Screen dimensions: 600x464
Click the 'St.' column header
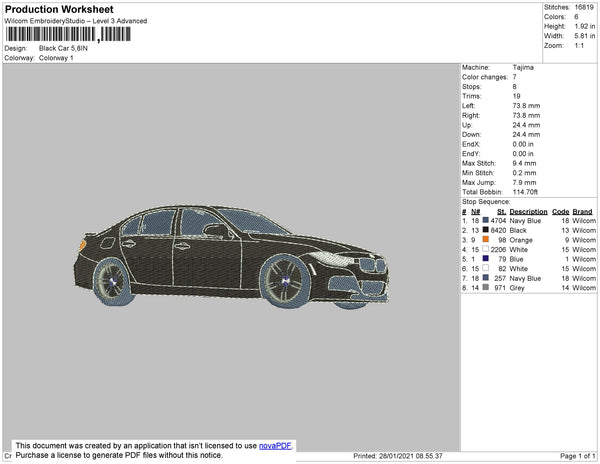pos(502,212)
